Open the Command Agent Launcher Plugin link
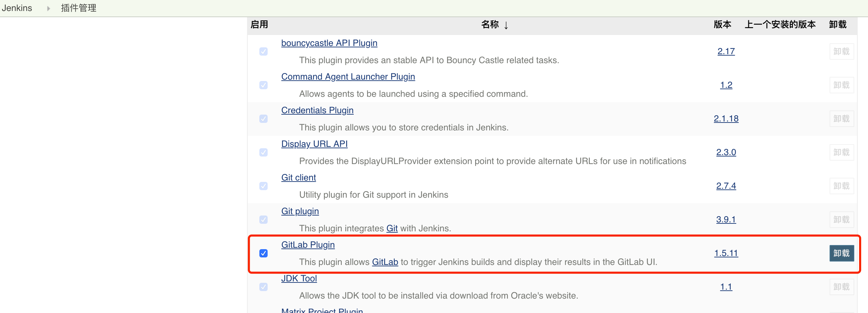 tap(348, 77)
